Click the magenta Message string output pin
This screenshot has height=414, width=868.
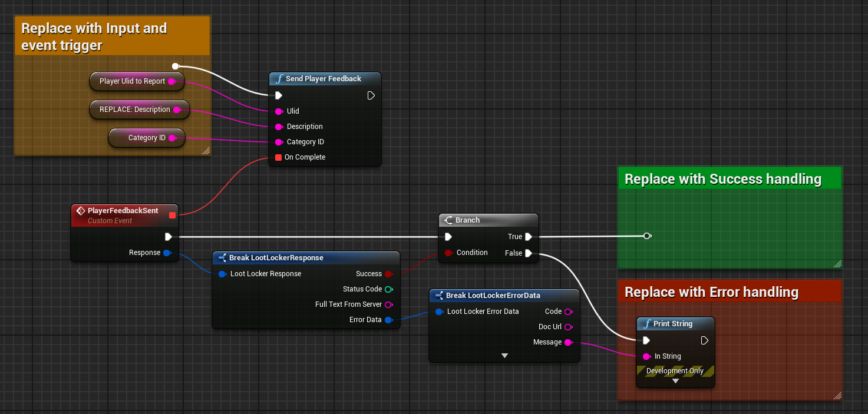568,342
